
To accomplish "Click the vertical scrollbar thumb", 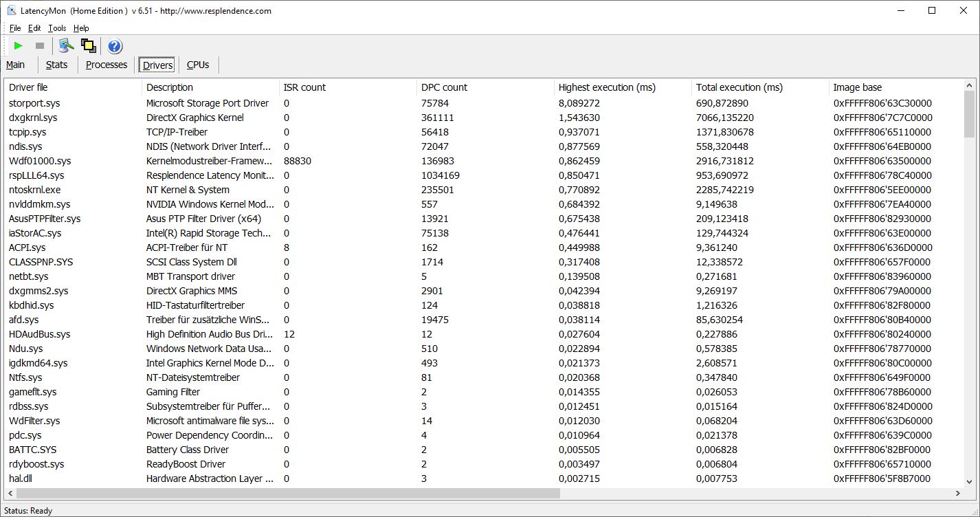I will coord(969,113).
